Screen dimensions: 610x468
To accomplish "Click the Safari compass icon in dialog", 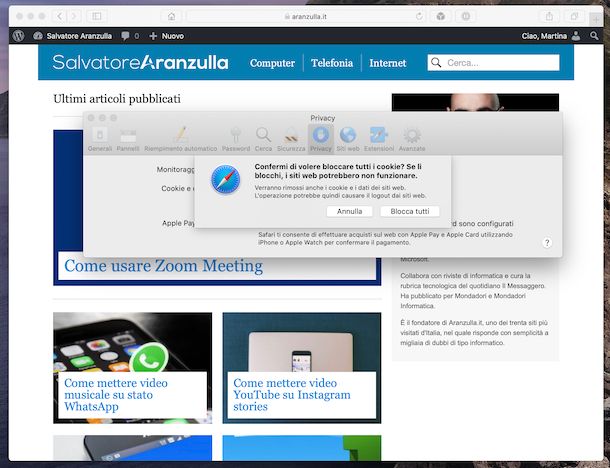I will (x=226, y=180).
